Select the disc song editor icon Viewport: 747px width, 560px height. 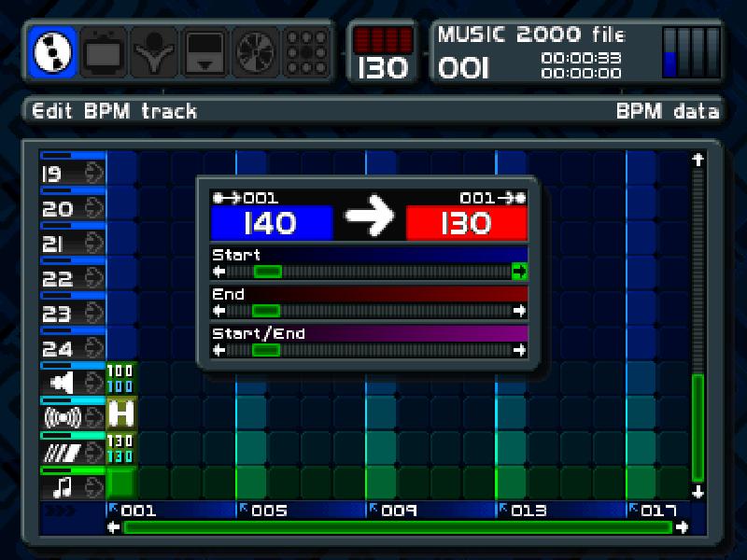pos(52,52)
